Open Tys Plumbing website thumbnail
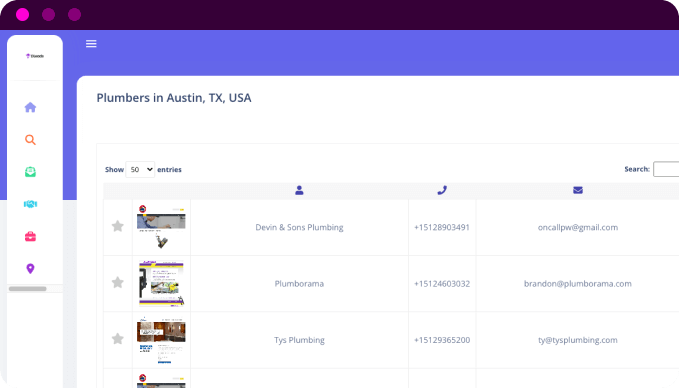 point(161,340)
